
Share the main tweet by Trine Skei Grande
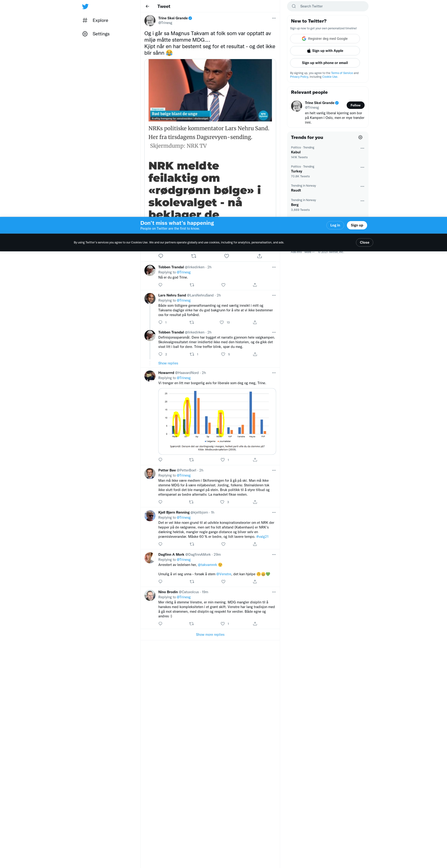[x=260, y=256]
